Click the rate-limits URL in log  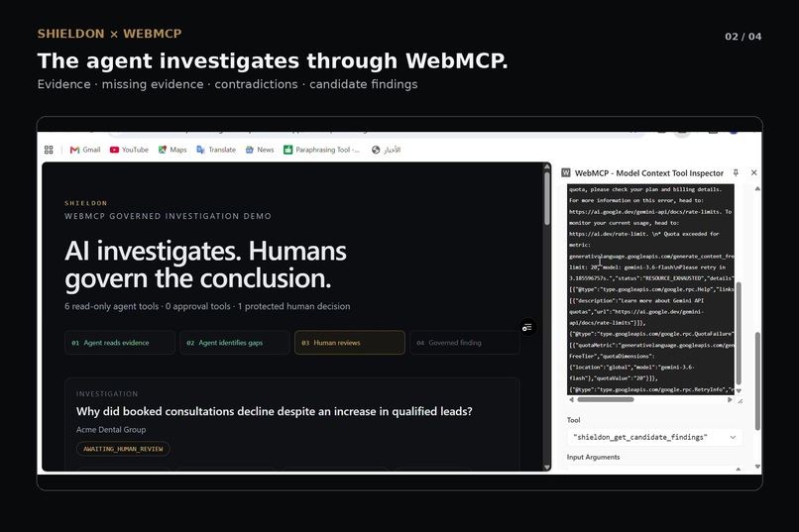click(645, 212)
